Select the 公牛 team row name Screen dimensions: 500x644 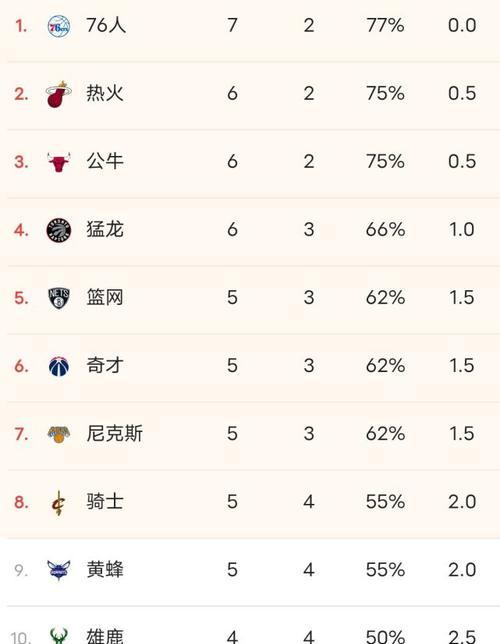click(x=105, y=161)
